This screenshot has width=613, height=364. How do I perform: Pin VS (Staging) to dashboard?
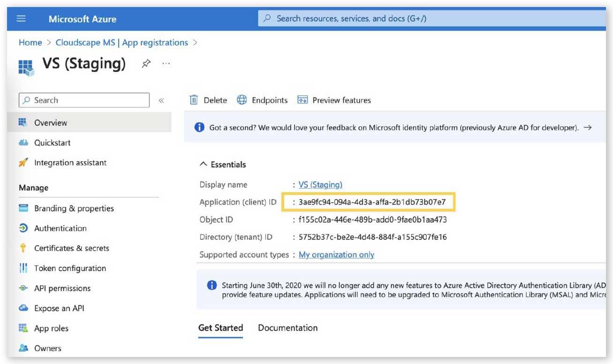pos(146,64)
